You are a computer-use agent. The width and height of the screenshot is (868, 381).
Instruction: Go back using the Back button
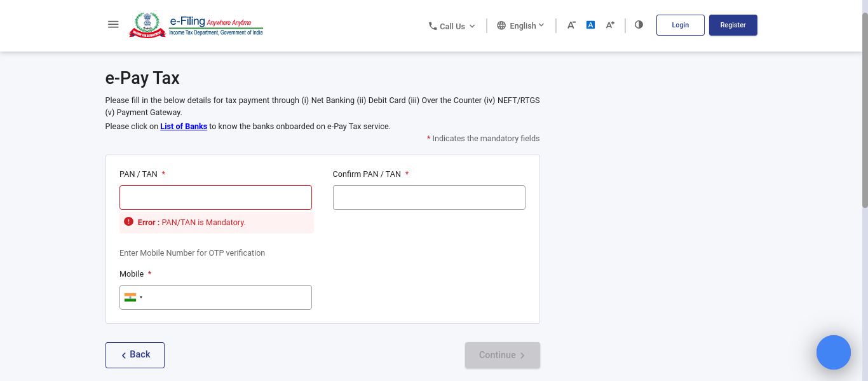[135, 355]
